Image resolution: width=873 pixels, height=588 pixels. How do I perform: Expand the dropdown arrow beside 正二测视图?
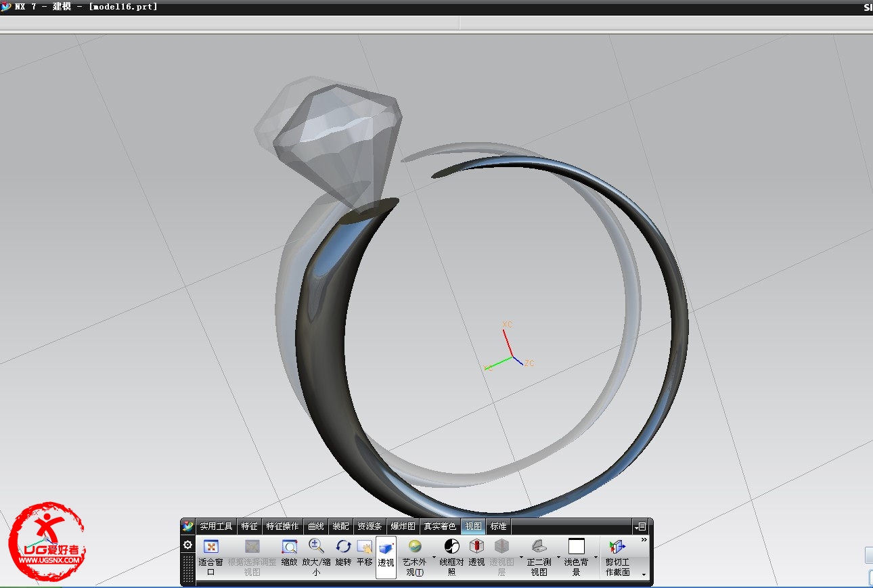click(x=558, y=558)
